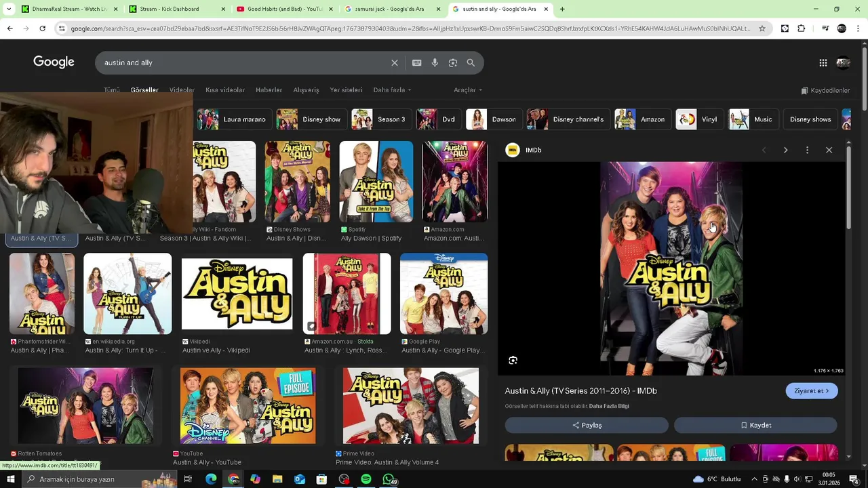Open Outlook from the taskbar
The height and width of the screenshot is (488, 868).
[300, 479]
